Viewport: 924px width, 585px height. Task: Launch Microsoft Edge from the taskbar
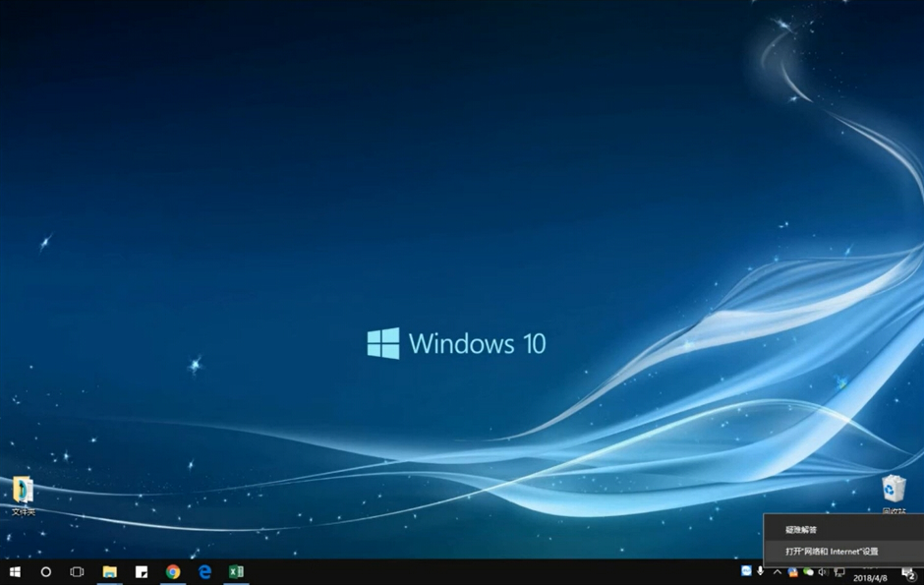point(204,572)
